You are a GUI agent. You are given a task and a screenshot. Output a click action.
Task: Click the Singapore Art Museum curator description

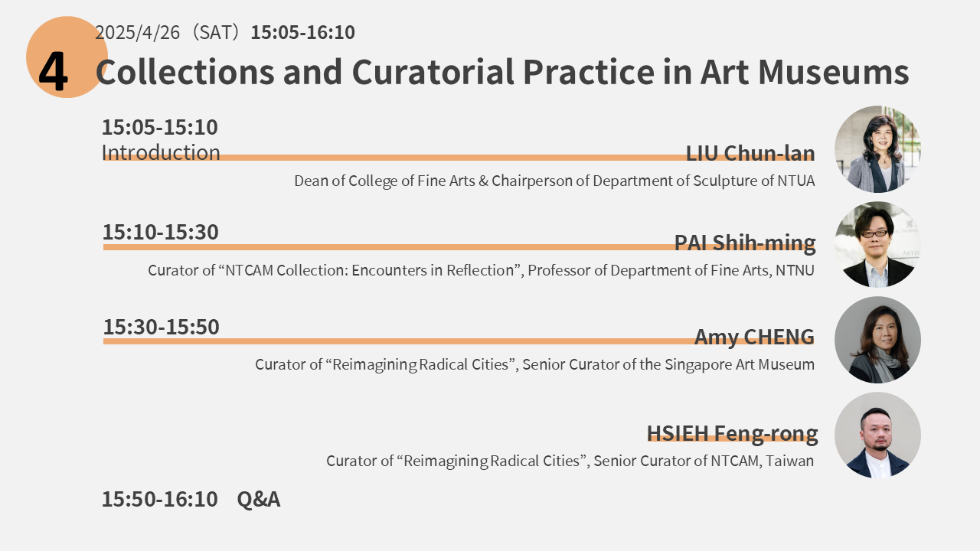point(534,364)
